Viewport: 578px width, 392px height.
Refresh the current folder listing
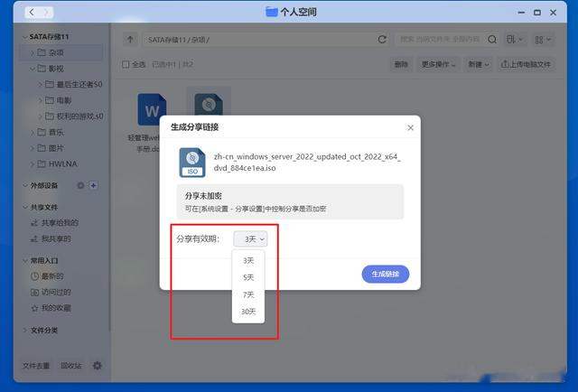(x=382, y=39)
